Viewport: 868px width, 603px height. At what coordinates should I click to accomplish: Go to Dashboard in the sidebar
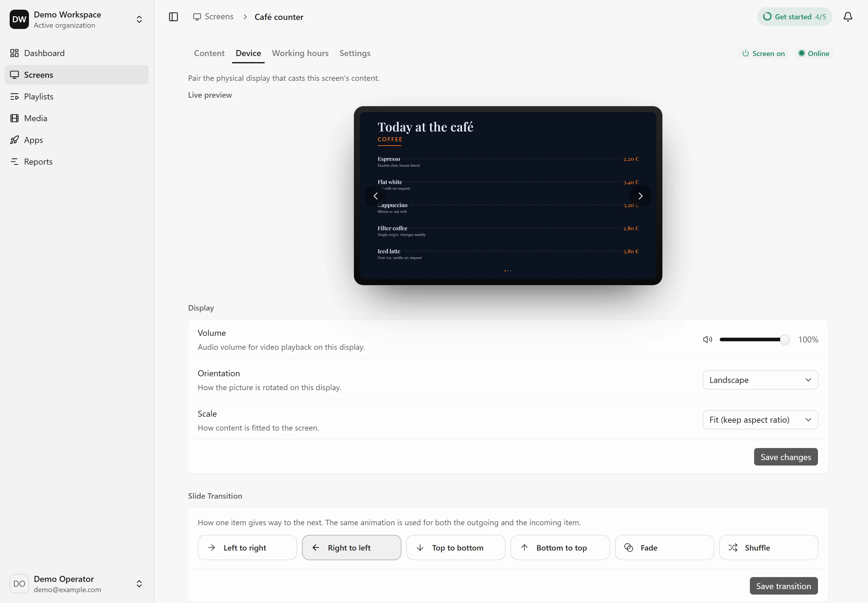point(77,53)
